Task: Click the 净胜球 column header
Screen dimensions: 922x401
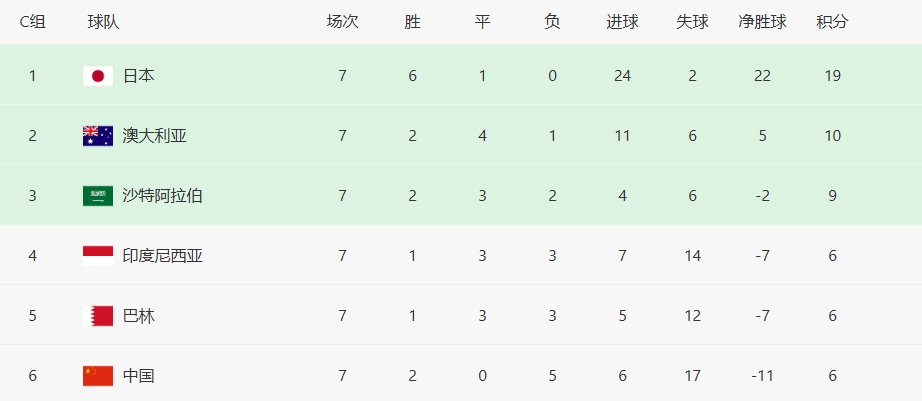Action: [763, 22]
